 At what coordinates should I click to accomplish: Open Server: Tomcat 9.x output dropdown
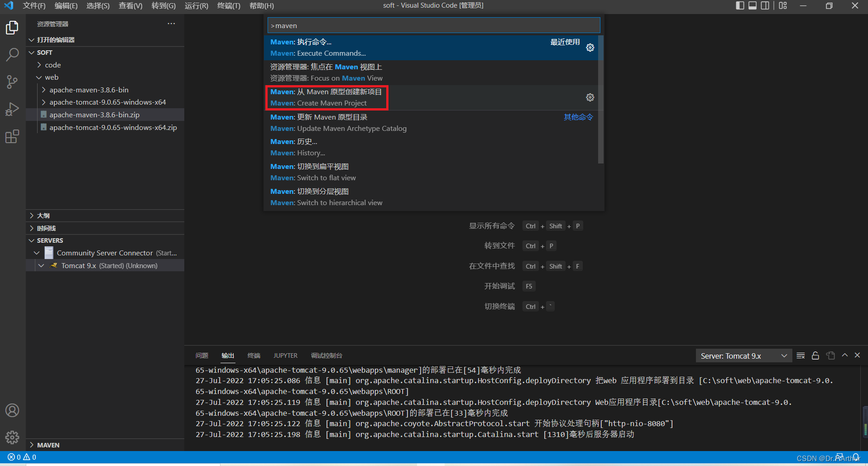point(744,356)
